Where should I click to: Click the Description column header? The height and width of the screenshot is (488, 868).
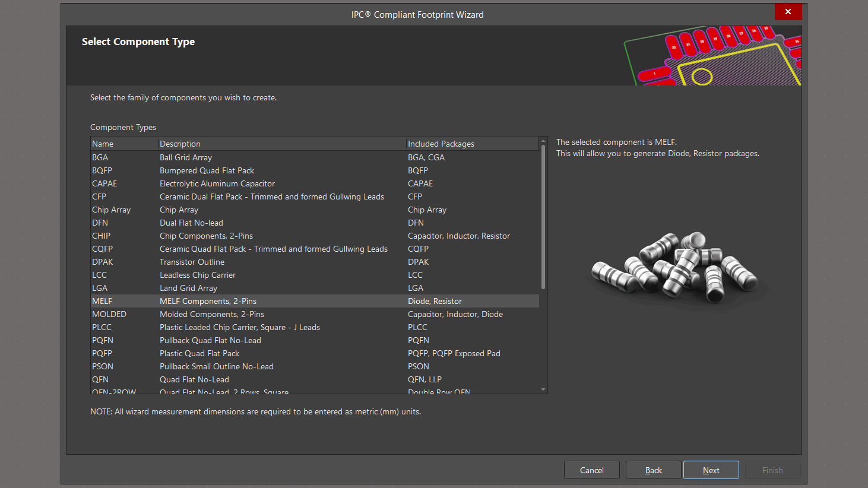[281, 144]
